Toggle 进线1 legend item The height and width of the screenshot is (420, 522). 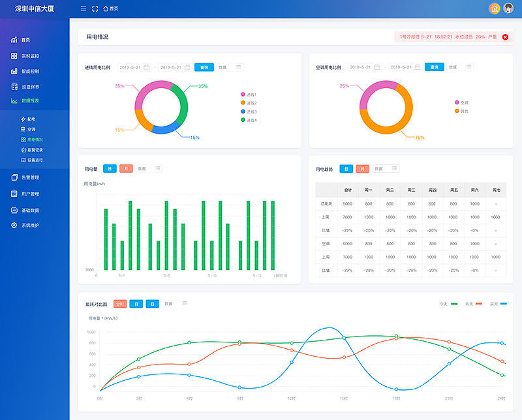(249, 95)
